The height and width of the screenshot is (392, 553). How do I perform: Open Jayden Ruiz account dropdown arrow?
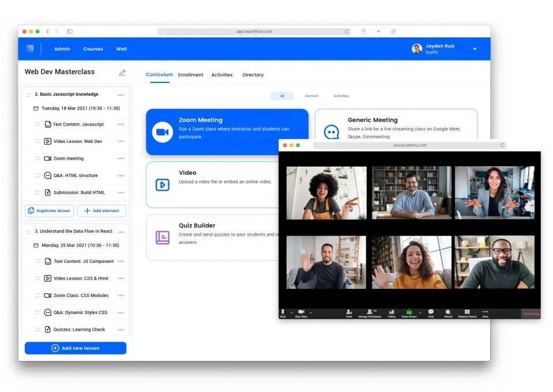point(475,49)
